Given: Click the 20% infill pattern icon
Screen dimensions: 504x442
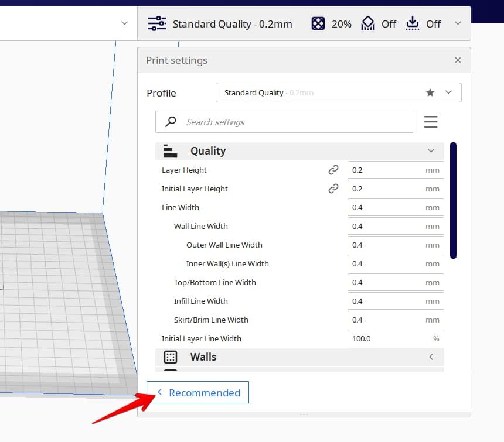Looking at the screenshot, I should click(318, 23).
